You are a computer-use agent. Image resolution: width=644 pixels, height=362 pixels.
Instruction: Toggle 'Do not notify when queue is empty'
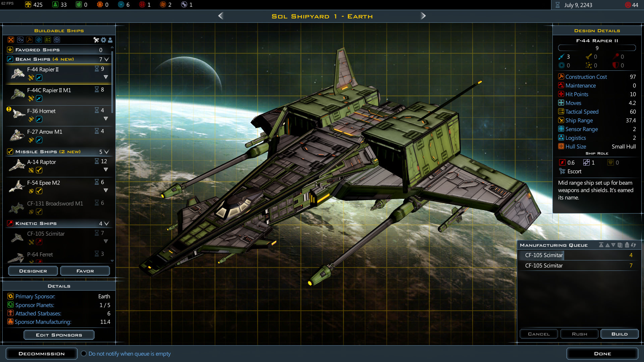point(84,354)
